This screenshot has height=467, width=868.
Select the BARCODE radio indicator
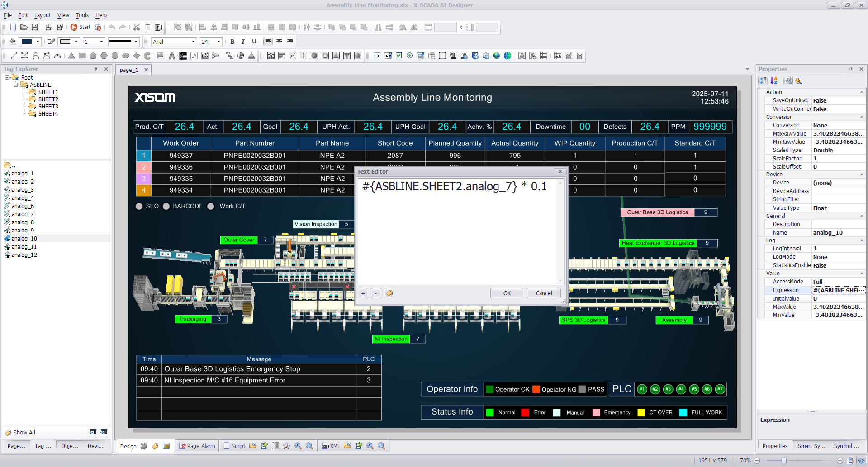(166, 206)
